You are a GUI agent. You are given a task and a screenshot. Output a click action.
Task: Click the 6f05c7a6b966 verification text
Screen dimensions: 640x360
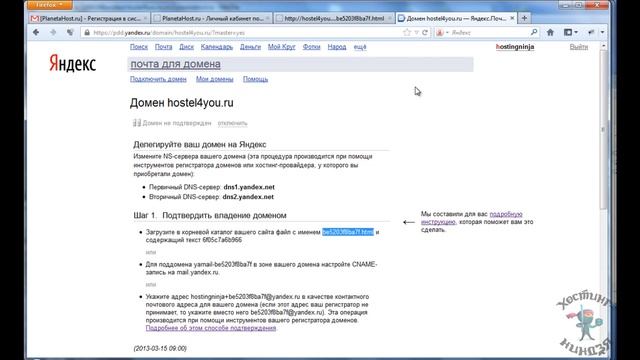(x=222, y=240)
